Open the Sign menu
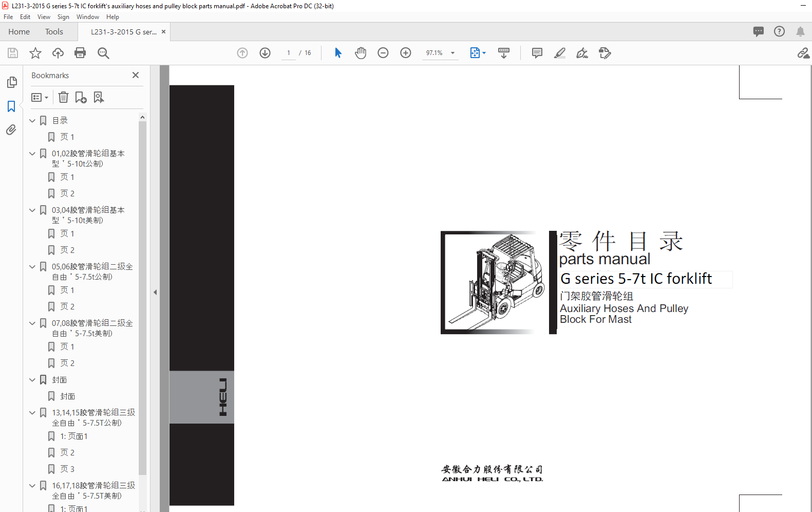Viewport: 812px width, 512px height. (63, 17)
